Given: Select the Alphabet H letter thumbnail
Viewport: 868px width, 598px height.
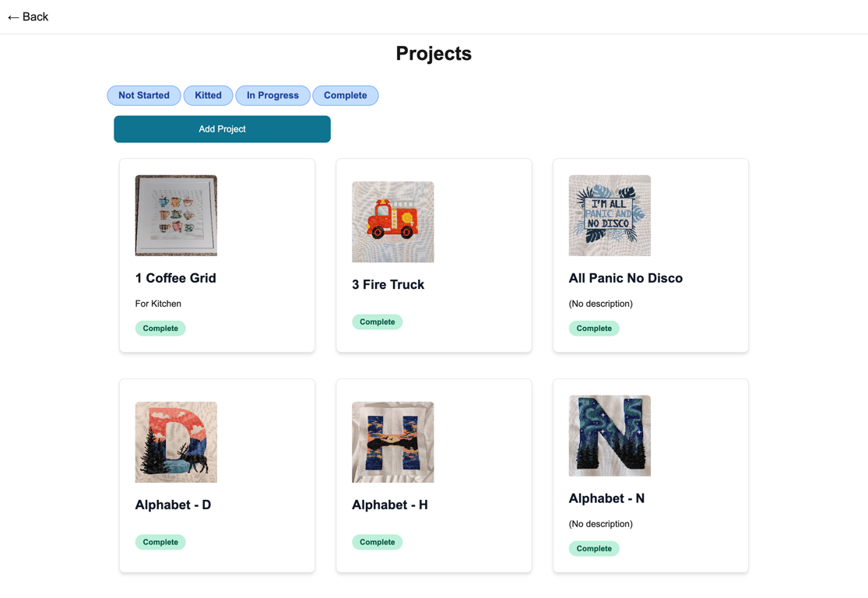Looking at the screenshot, I should click(392, 442).
